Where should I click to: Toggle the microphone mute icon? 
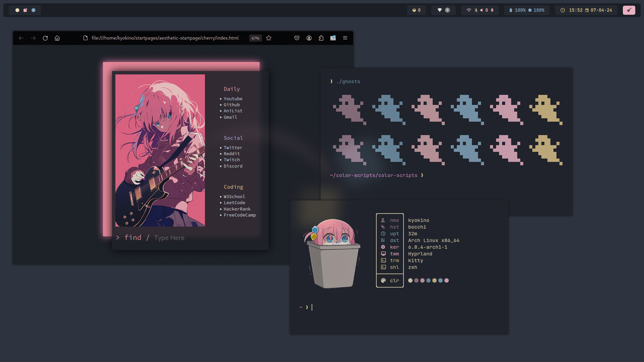tap(492, 10)
